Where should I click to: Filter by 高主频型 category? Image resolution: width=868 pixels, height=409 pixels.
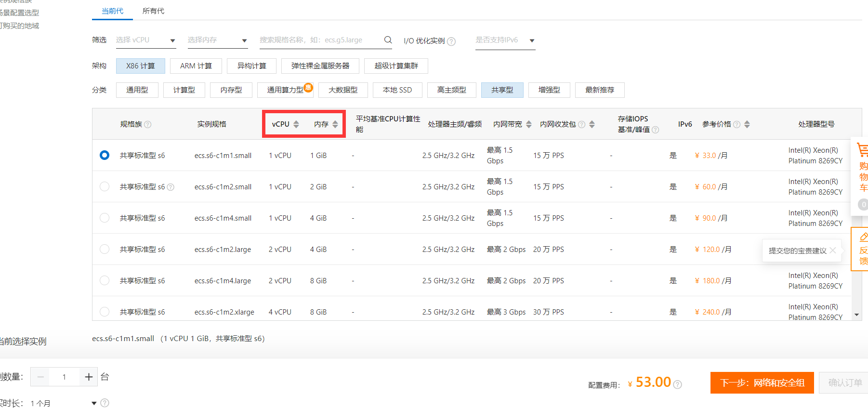tap(452, 90)
